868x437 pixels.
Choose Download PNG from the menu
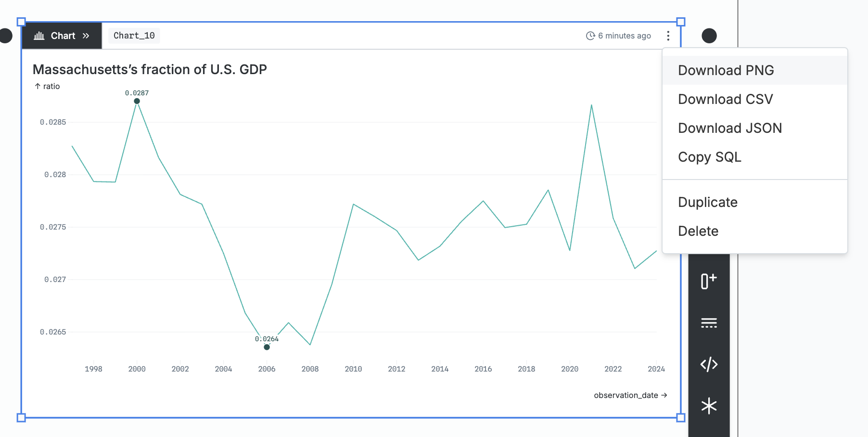726,70
